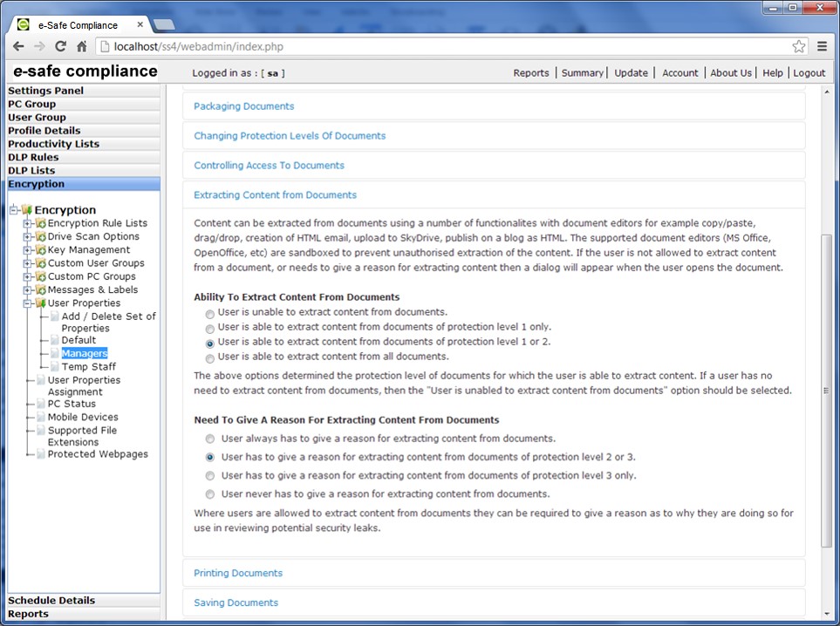This screenshot has width=840, height=626.
Task: Click the browser address bar
Action: pyautogui.click(x=436, y=46)
